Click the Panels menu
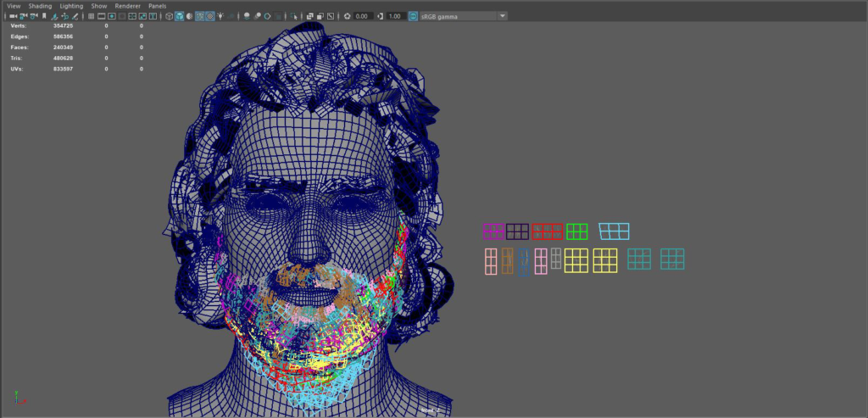The width and height of the screenshot is (868, 418). (158, 6)
